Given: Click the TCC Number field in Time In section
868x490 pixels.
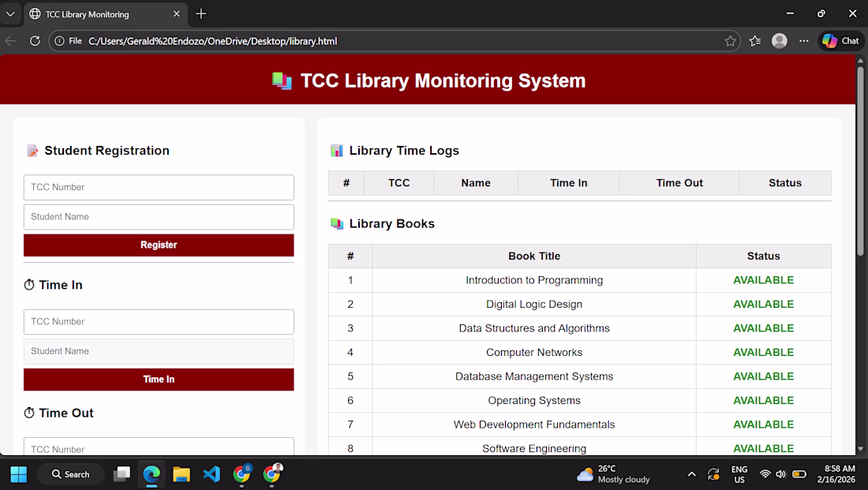Looking at the screenshot, I should [159, 322].
